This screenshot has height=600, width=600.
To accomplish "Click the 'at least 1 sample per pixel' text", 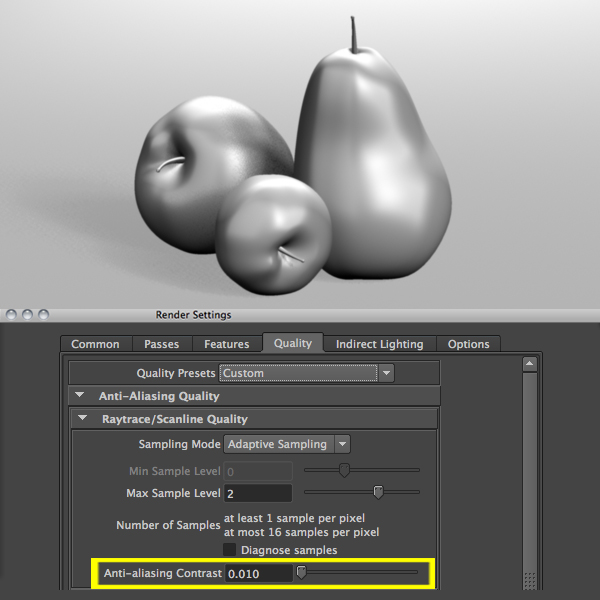I will coord(294,518).
